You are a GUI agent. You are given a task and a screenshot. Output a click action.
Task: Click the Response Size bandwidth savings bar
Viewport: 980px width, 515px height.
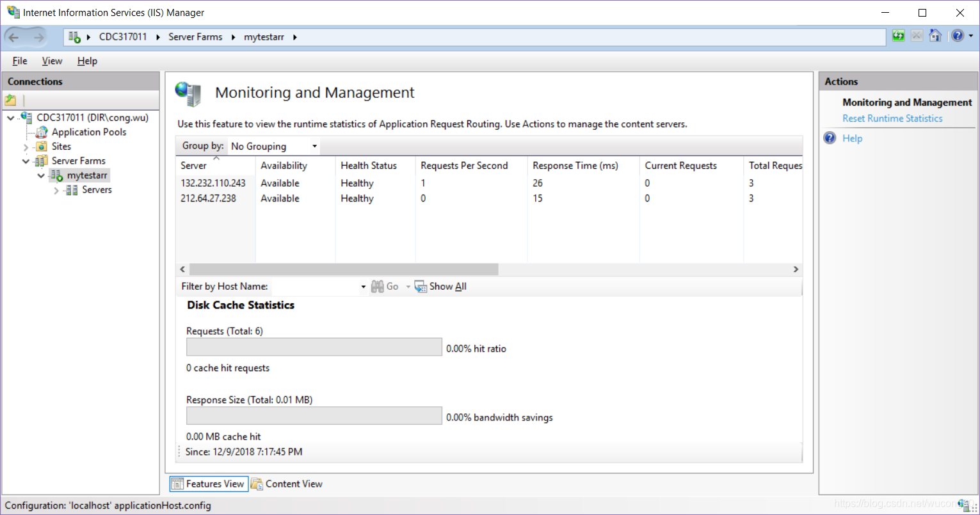click(314, 416)
